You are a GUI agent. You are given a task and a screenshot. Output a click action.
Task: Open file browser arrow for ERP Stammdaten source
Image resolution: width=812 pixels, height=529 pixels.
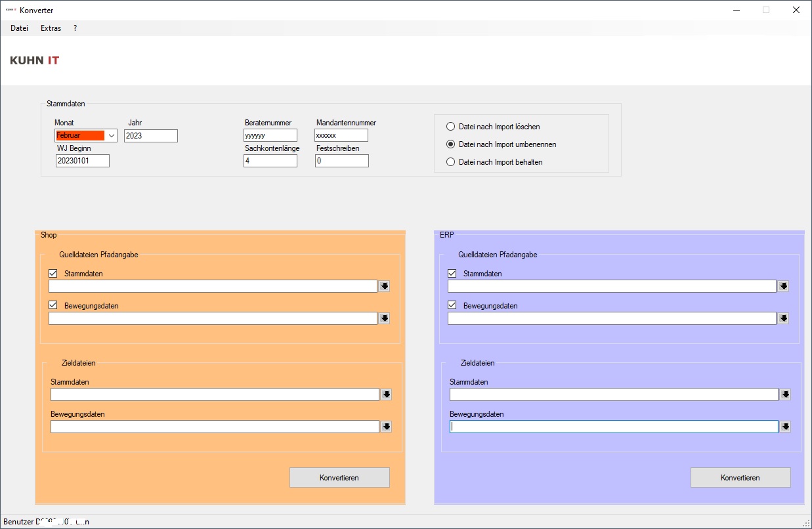[x=784, y=286]
